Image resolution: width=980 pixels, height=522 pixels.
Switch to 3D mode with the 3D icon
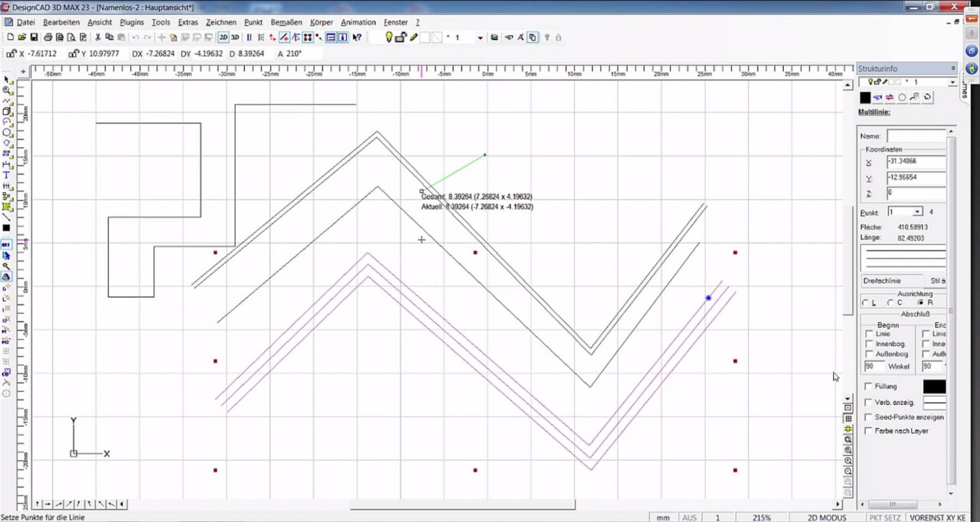point(234,37)
